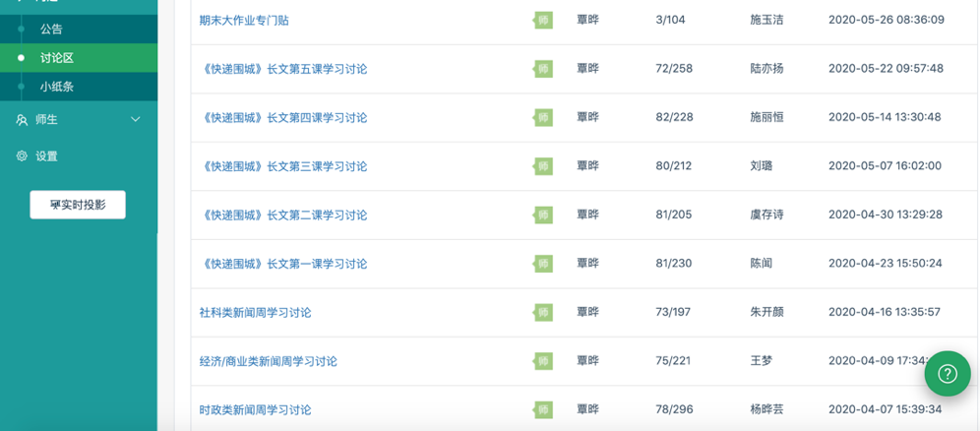Click the teacher badge beside 期末大作业专门贴
The image size is (980, 431).
tap(543, 20)
